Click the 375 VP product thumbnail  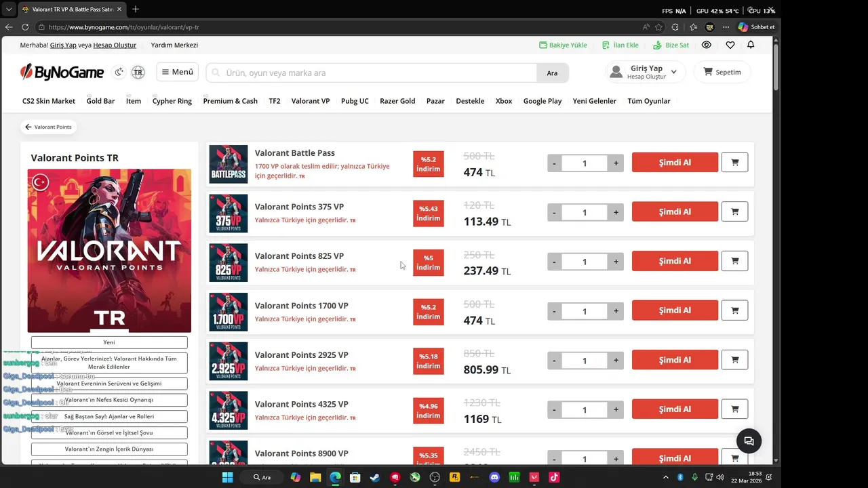tap(229, 213)
